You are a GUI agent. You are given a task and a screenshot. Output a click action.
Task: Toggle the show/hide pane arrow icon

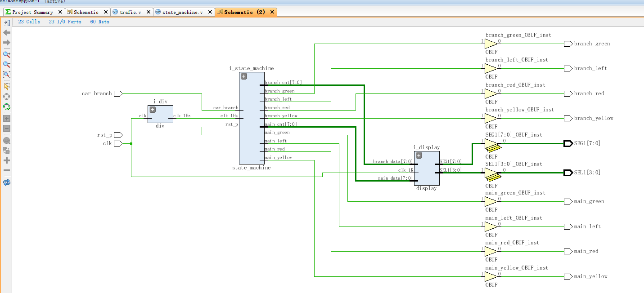tap(7, 22)
